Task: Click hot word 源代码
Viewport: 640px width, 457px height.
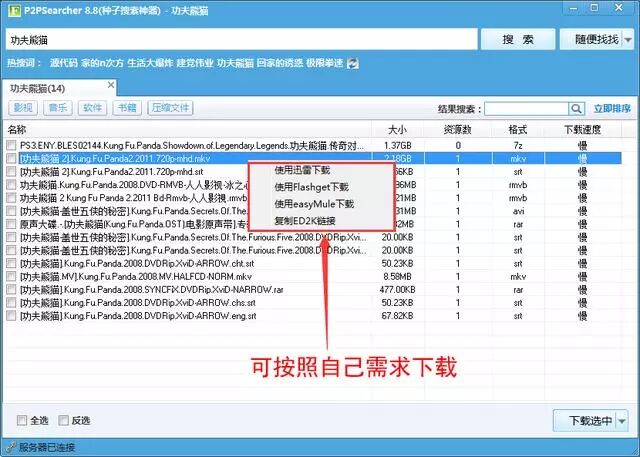Action: click(64, 63)
